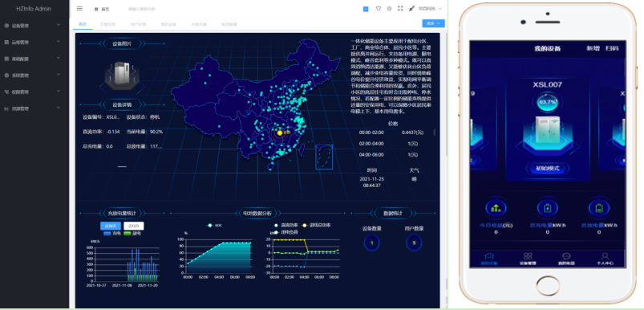The width and height of the screenshot is (644, 310).
Task: Tap 新增 in the phone header
Action: click(593, 48)
